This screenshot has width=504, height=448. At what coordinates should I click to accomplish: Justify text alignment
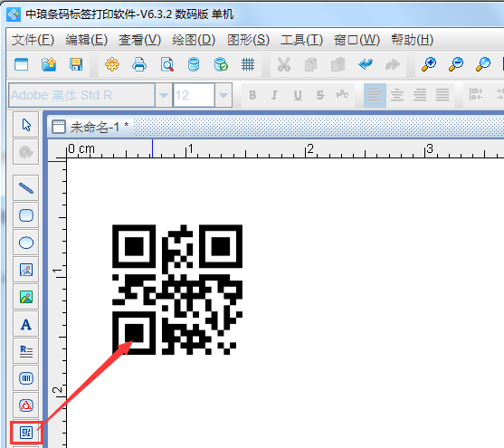442,95
